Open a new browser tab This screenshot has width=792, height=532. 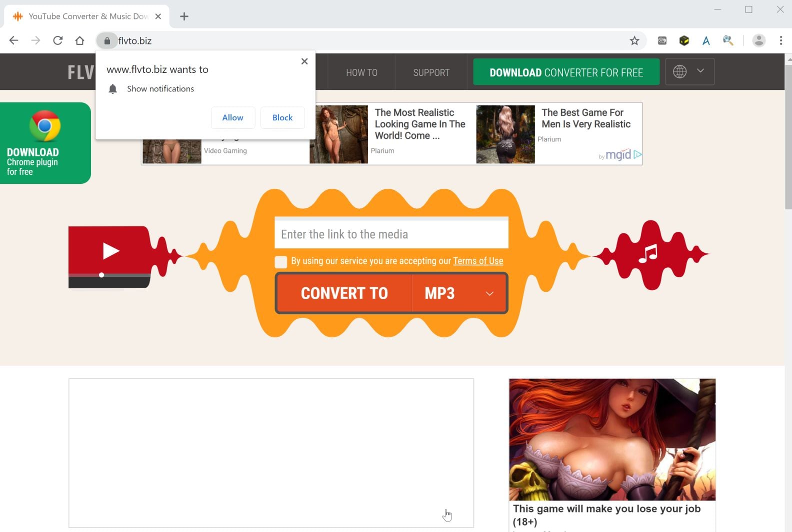point(184,16)
